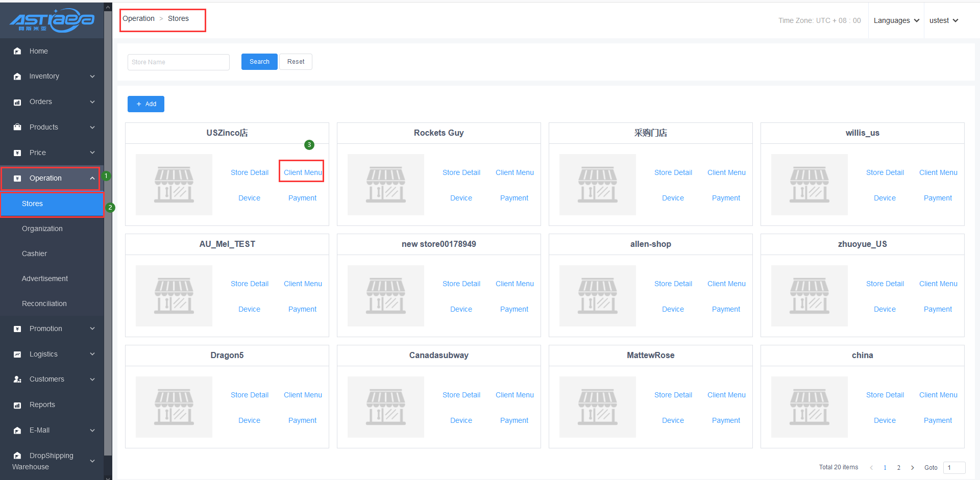Expand the Inventory menu chevron
The height and width of the screenshot is (480, 980).
[x=92, y=77]
